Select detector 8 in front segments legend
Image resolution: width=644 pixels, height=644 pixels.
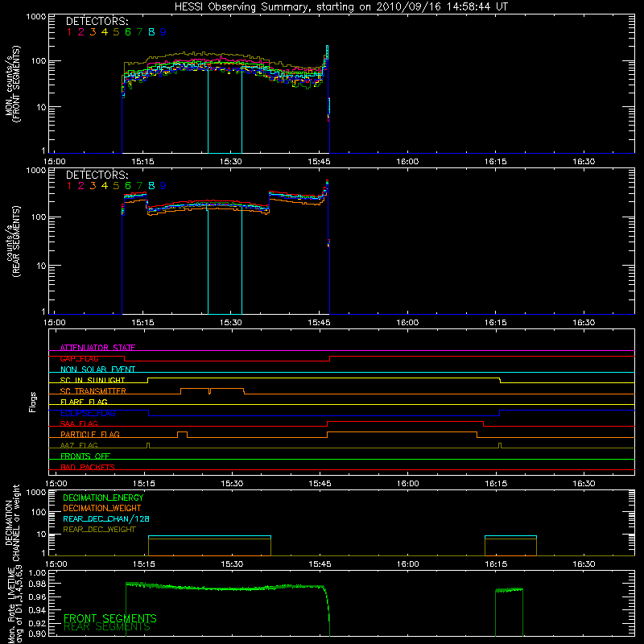pos(151,32)
